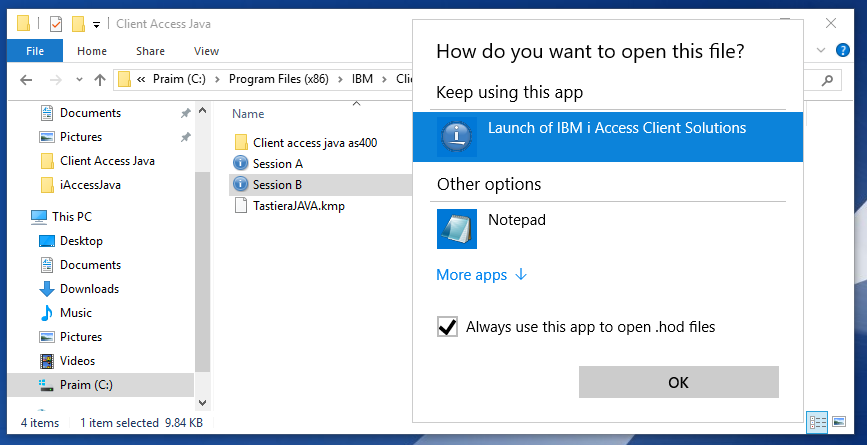Expand the More apps link
The height and width of the screenshot is (445, 867).
[482, 275]
